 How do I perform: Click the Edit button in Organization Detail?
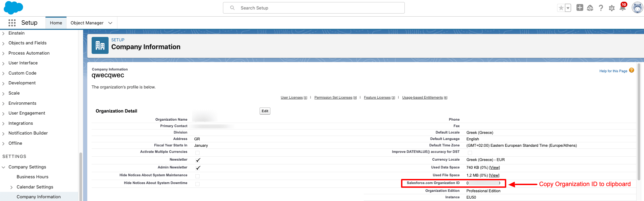click(265, 111)
